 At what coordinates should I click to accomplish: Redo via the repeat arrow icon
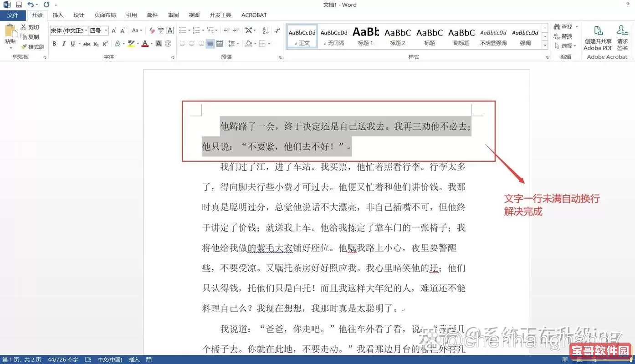[x=46, y=5]
